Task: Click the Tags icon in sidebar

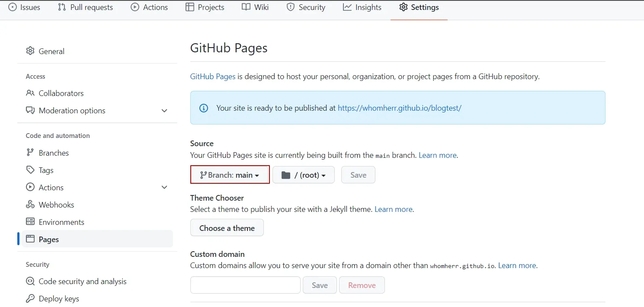Action: tap(30, 170)
